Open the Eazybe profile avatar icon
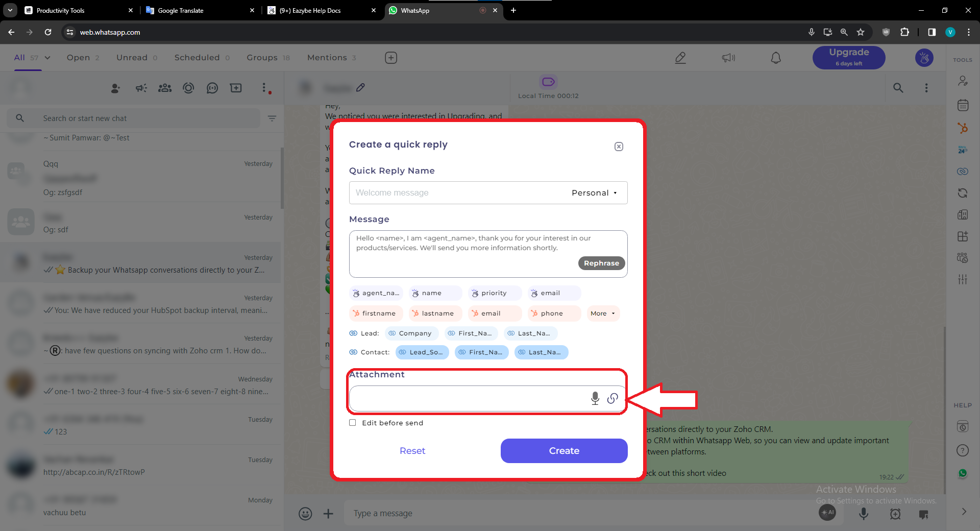The image size is (980, 531). click(x=924, y=58)
